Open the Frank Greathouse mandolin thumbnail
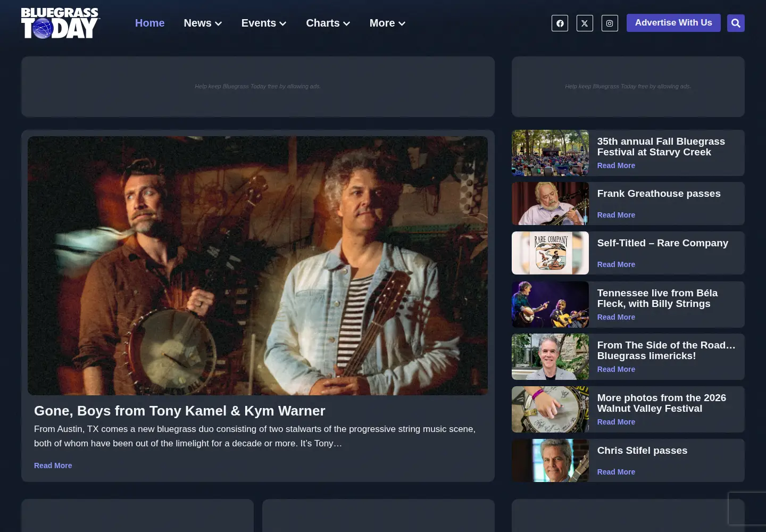This screenshot has width=766, height=532. coord(550,203)
